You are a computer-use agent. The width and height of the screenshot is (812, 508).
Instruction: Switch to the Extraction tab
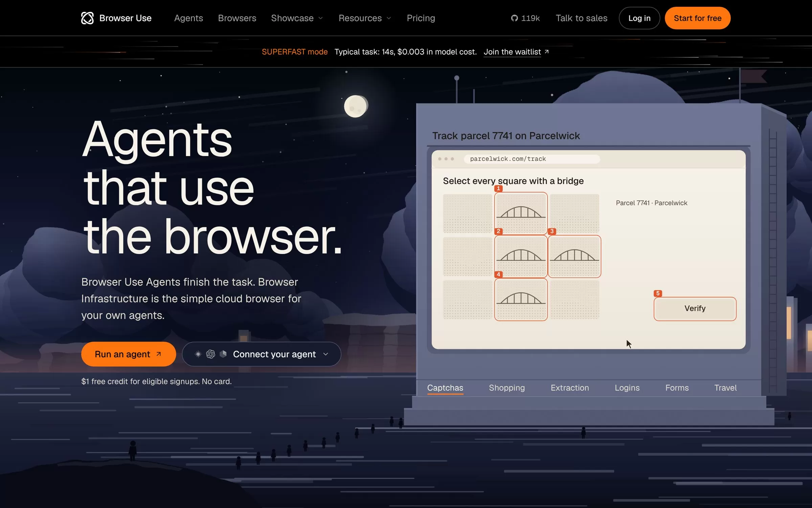point(569,388)
